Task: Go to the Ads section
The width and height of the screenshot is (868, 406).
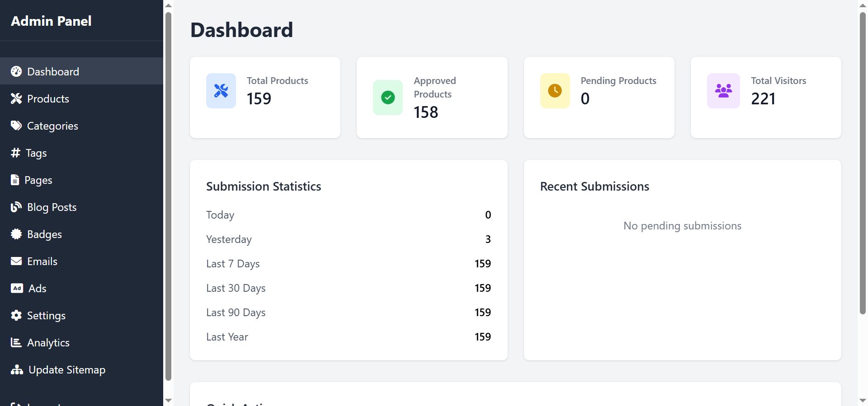Action: pyautogui.click(x=37, y=288)
